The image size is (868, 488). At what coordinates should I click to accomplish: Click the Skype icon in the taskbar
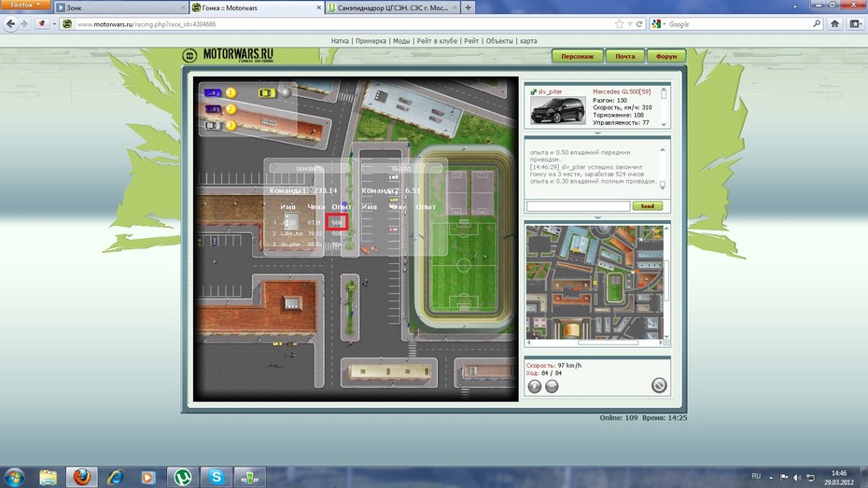[x=216, y=477]
